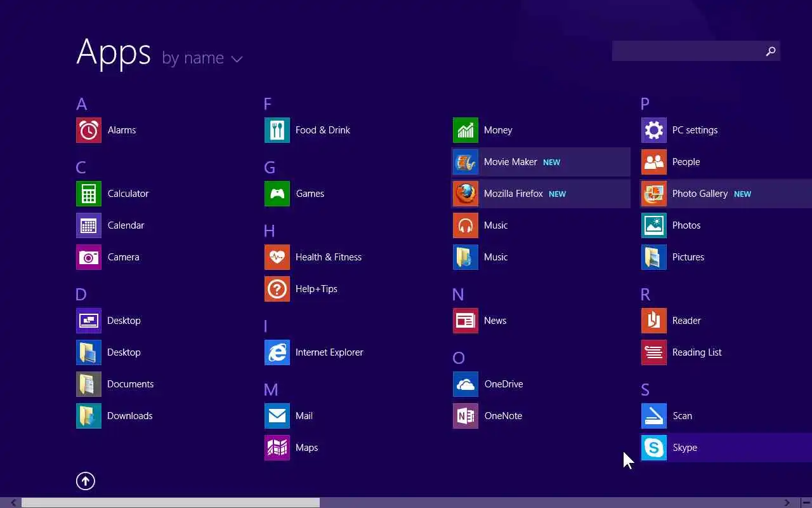The width and height of the screenshot is (812, 508).
Task: Open the News app icon
Action: pos(466,321)
